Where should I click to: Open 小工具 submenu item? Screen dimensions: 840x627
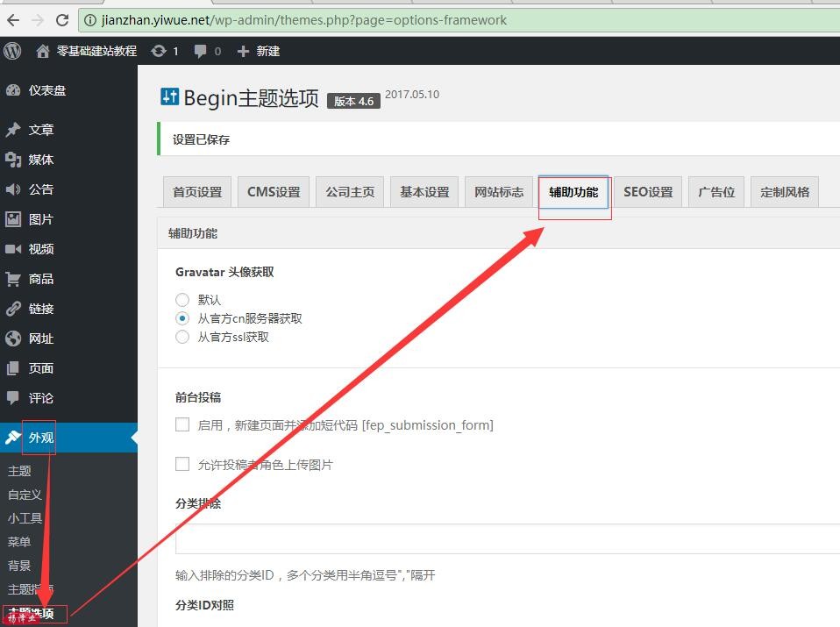[x=25, y=517]
